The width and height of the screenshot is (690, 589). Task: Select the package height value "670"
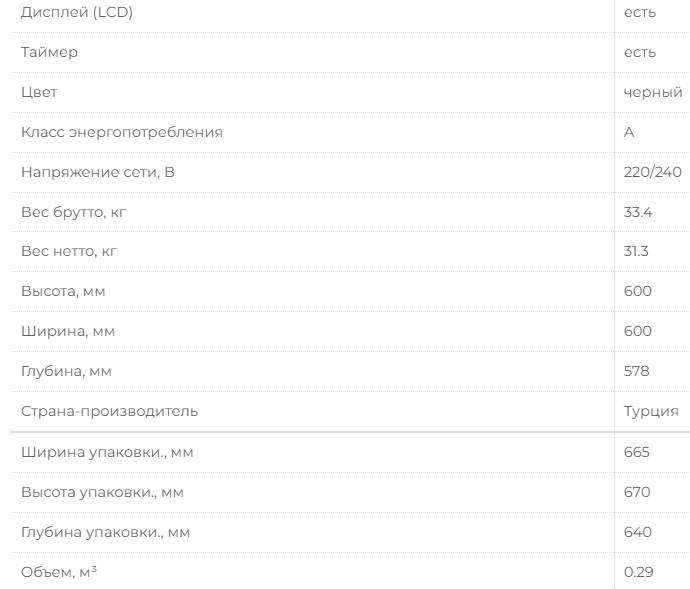(637, 492)
